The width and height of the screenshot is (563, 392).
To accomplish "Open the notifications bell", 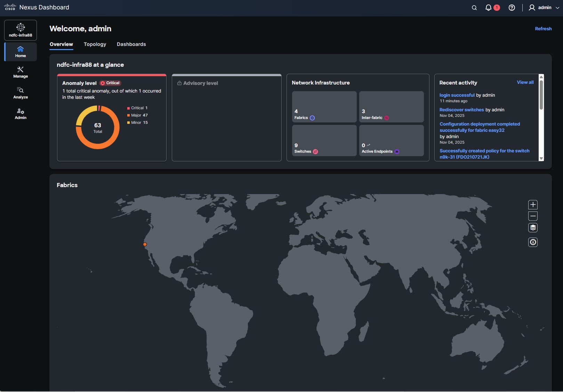I will pyautogui.click(x=488, y=8).
